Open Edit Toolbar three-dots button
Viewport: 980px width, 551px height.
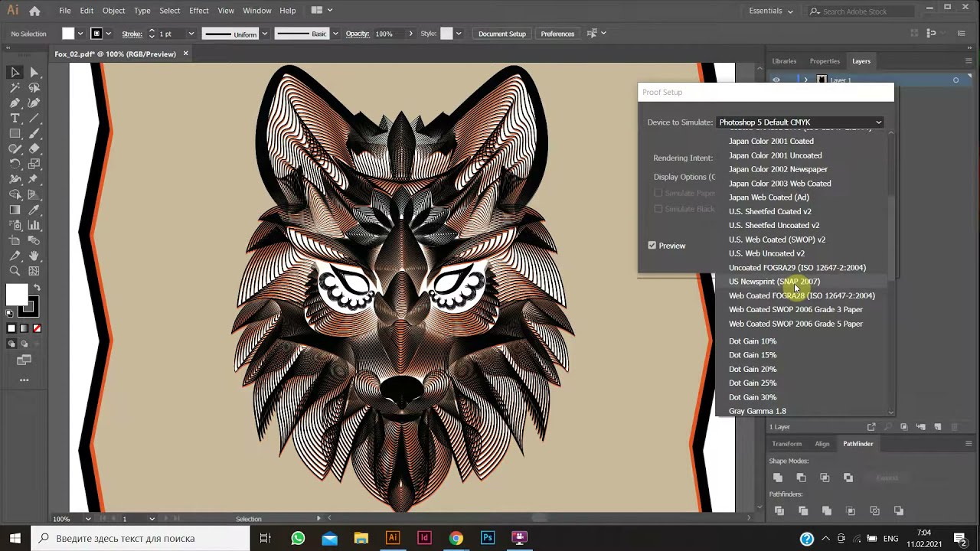(24, 380)
